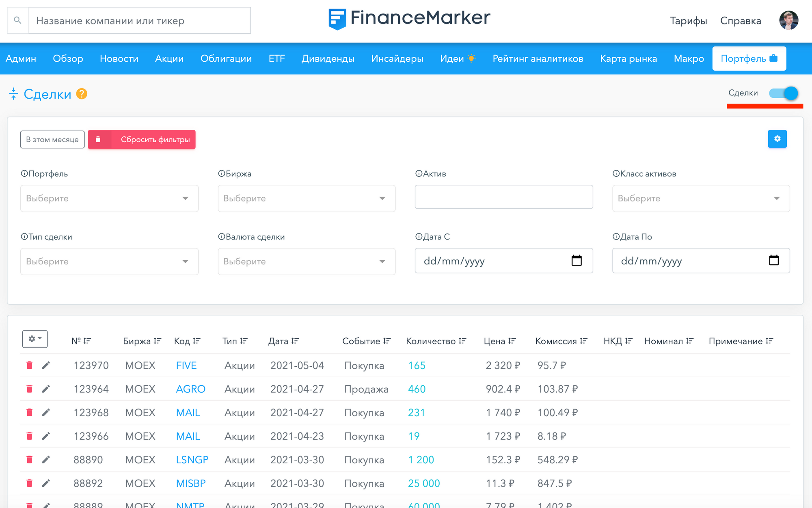Click the company name search field
The width and height of the screenshot is (812, 508).
click(139, 20)
